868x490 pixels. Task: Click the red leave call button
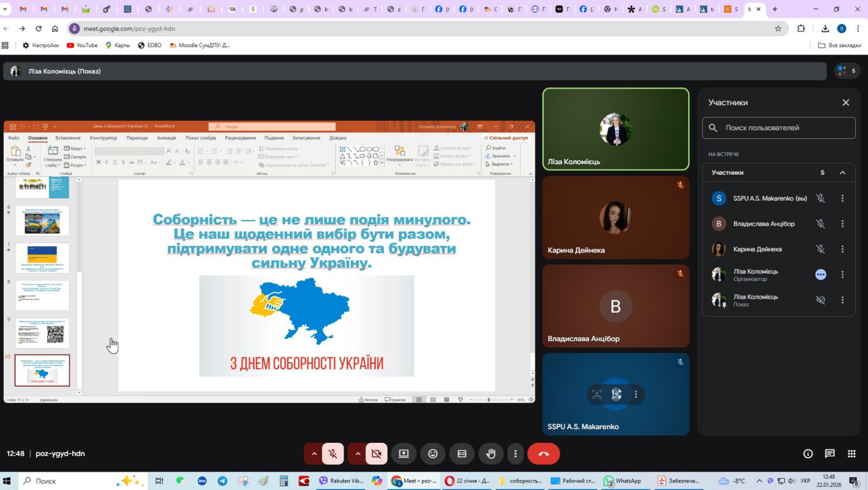(544, 454)
